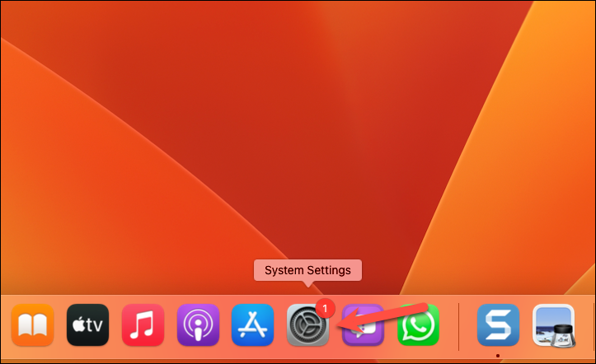Open WhatsApp from the Dock
The height and width of the screenshot is (364, 596).
(x=418, y=325)
